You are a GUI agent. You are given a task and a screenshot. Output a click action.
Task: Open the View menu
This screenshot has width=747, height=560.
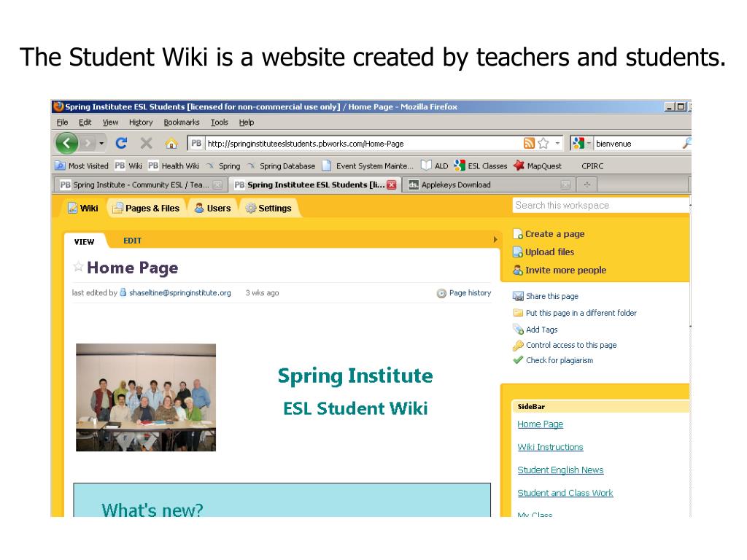tap(111, 122)
